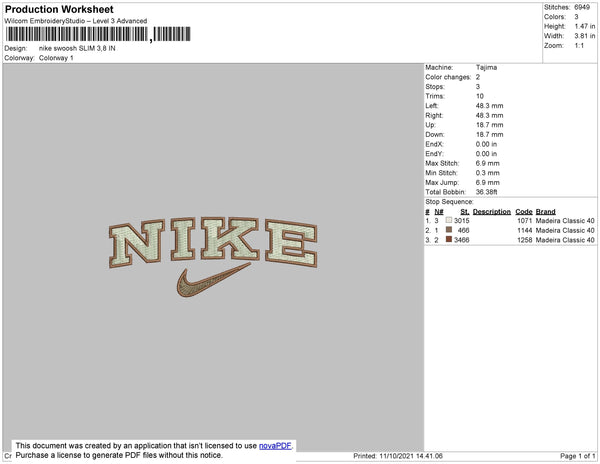This screenshot has height=464, width=600.
Task: Click the barcode under the worksheet title
Action: 98,34
